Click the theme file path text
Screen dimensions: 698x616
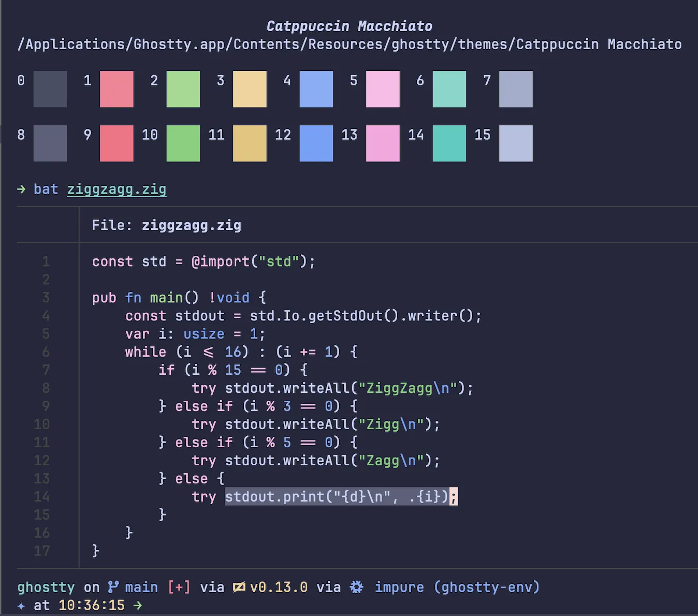(350, 45)
